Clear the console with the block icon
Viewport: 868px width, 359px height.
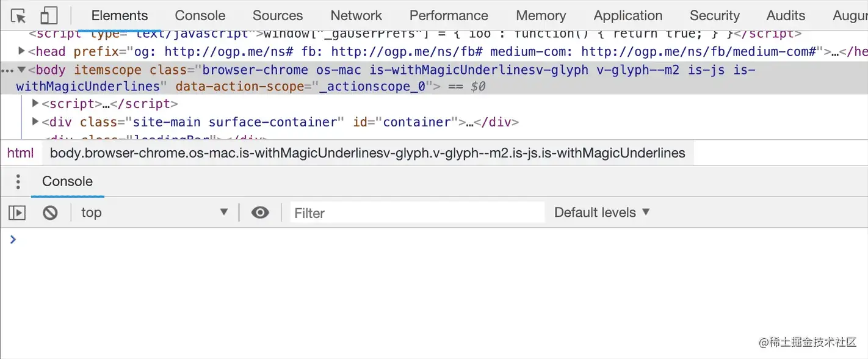(50, 212)
